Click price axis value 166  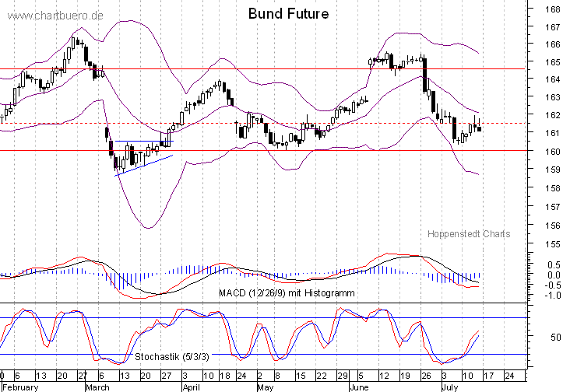click(553, 44)
